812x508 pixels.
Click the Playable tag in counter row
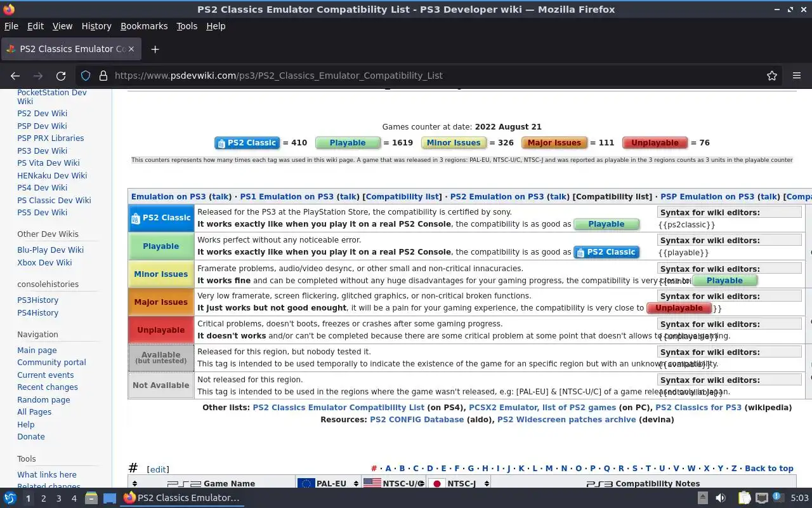348,143
